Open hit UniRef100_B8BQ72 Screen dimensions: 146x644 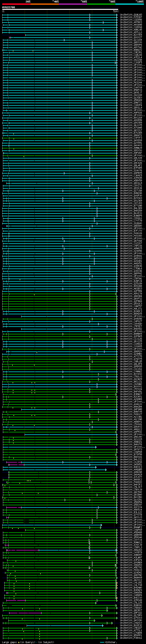tap(131, 50)
